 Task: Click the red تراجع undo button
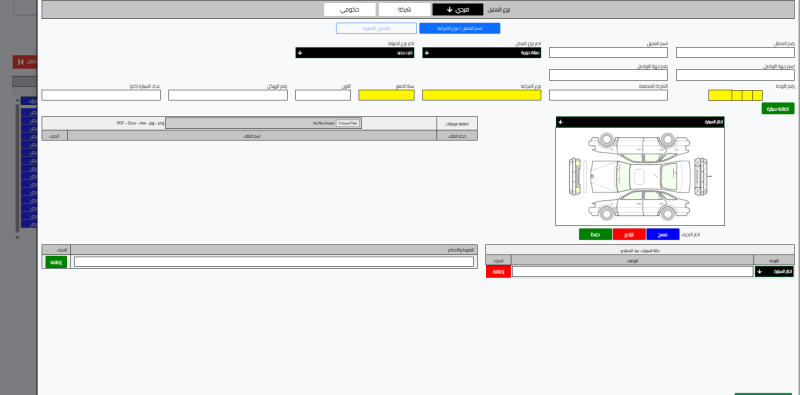coord(629,235)
